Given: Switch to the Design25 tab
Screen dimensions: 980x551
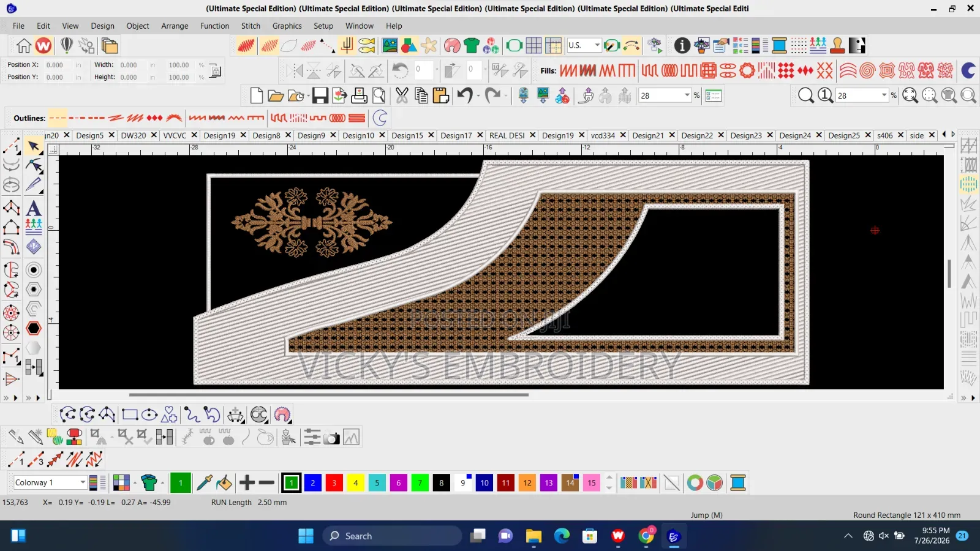Looking at the screenshot, I should pos(843,135).
